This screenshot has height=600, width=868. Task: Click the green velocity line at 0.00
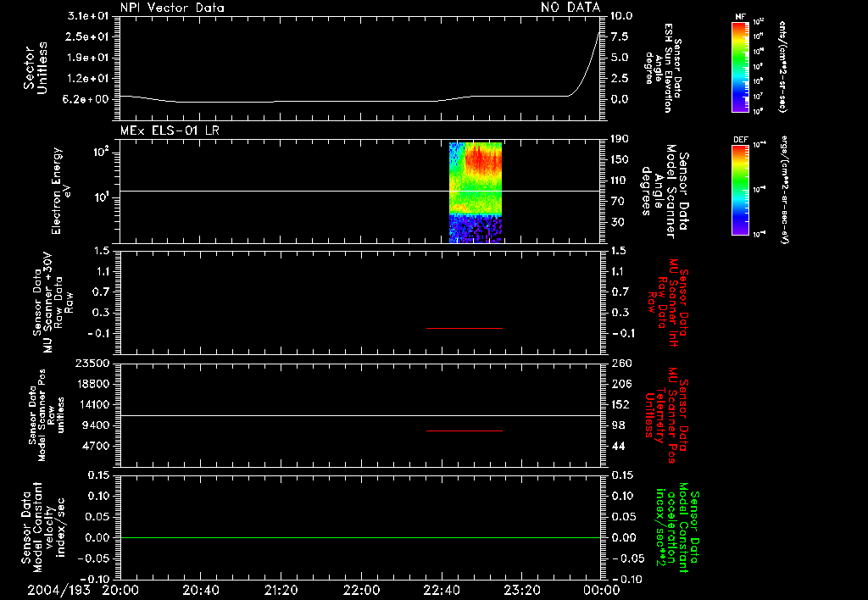360,537
